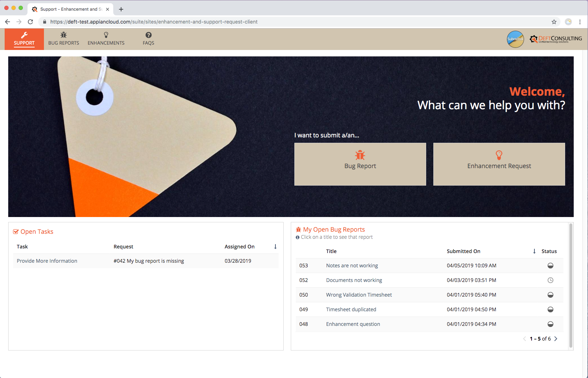Open 'Documents not working' report

point(354,280)
